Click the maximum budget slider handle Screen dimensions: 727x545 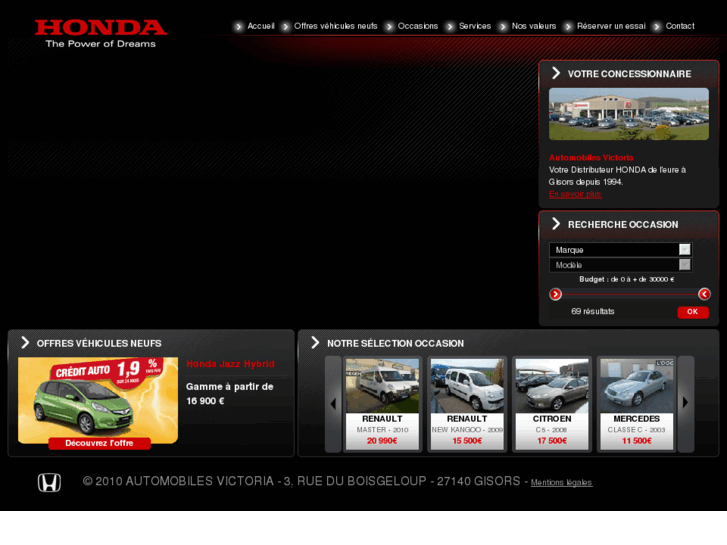(x=704, y=294)
